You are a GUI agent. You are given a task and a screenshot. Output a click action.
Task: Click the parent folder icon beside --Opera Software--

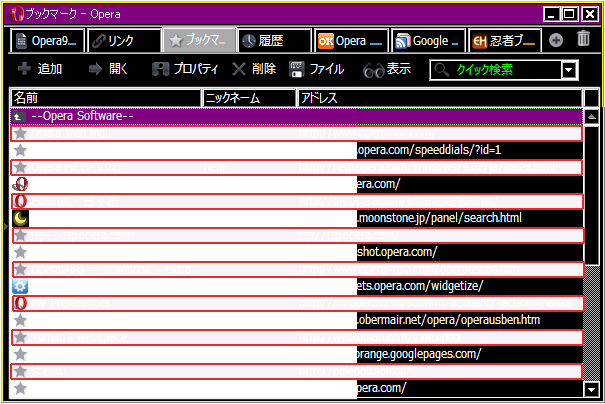(x=19, y=116)
